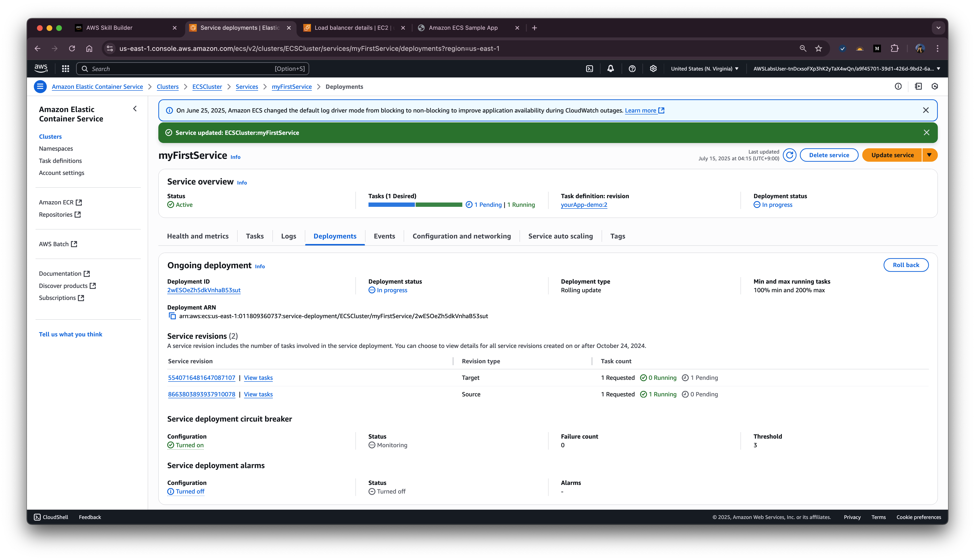Open the Service auto scaling tab

click(560, 236)
